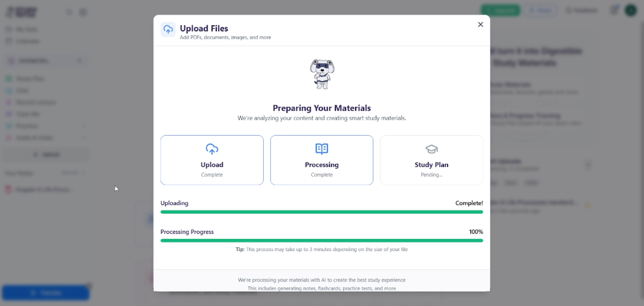Select the Upload step label
The width and height of the screenshot is (644, 306).
212,164
